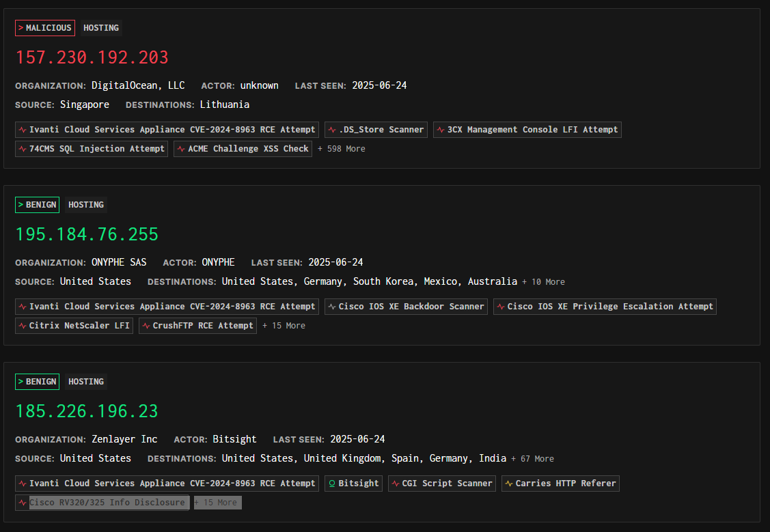Click last seen date on the Zenlayer Inc card
Image resolution: width=770 pixels, height=532 pixels.
pos(357,438)
